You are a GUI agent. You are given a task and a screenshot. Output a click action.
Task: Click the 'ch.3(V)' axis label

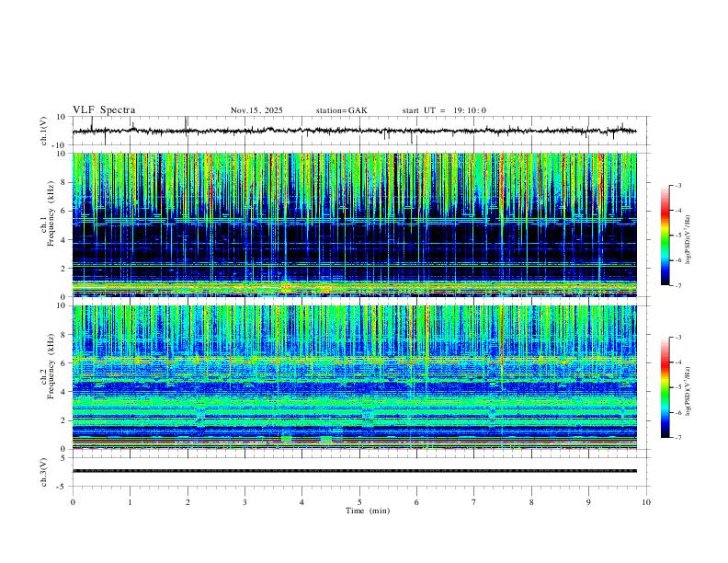pos(44,472)
